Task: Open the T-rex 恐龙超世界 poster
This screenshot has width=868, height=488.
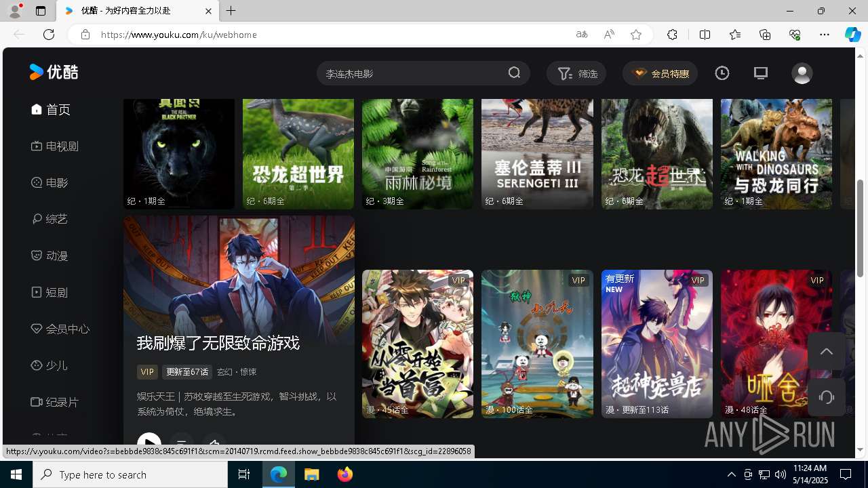Action: click(657, 154)
